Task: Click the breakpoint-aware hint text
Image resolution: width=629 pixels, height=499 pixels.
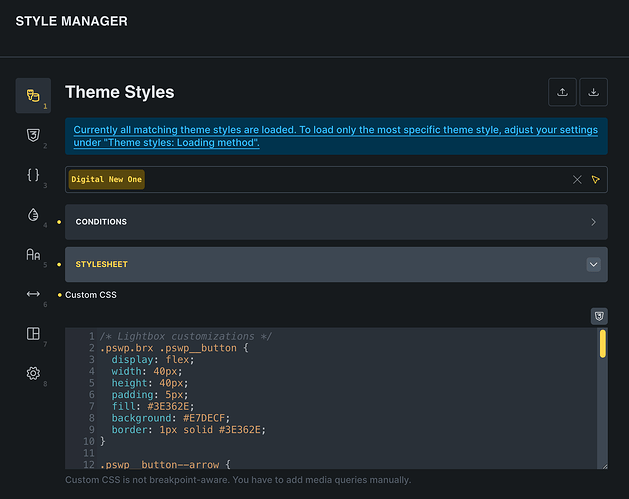Action: 238,480
